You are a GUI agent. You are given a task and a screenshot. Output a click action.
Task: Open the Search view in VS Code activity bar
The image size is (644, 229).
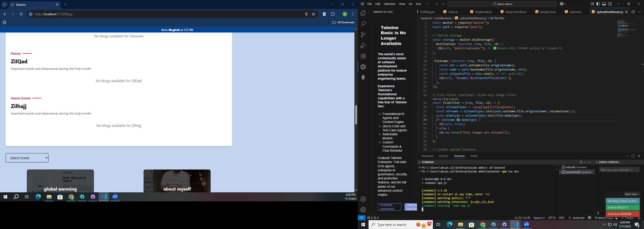[x=363, y=24]
